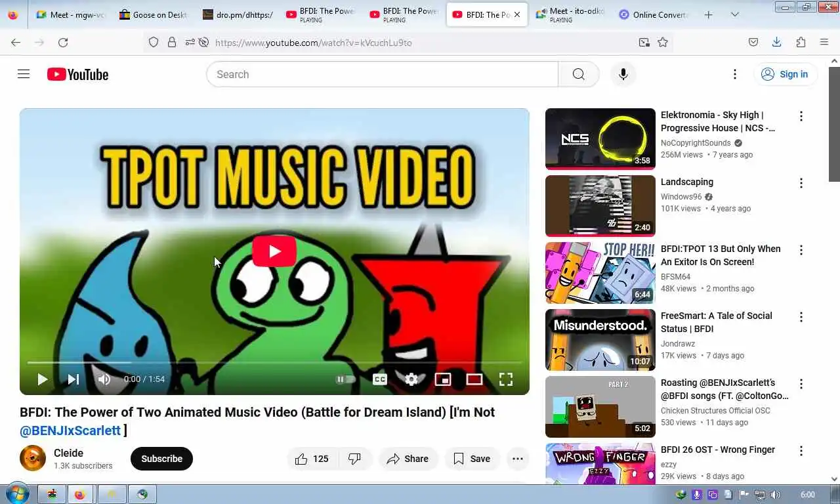Screen dimensions: 840x504
Task: Open Firefox from the taskbar
Action: 80,494
